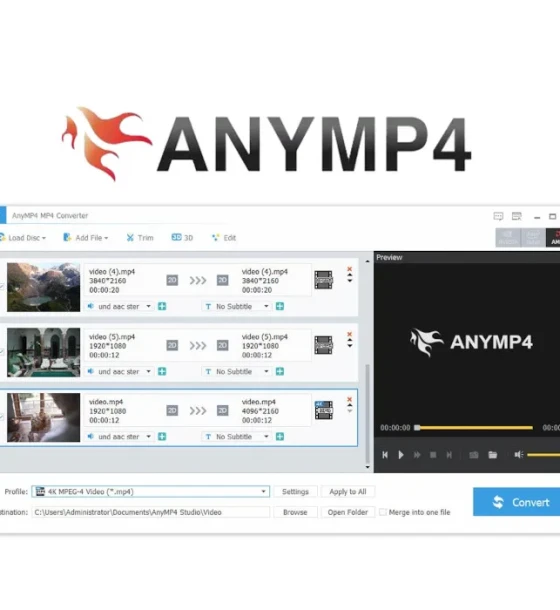The height and width of the screenshot is (610, 560).
Task: Open No Subtitle dropdown for video (5).mp4
Action: click(x=235, y=372)
